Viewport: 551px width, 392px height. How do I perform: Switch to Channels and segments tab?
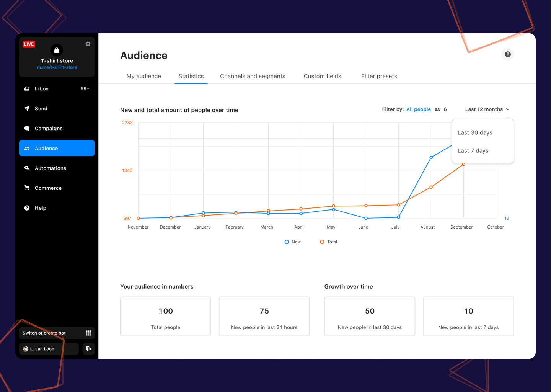click(253, 76)
